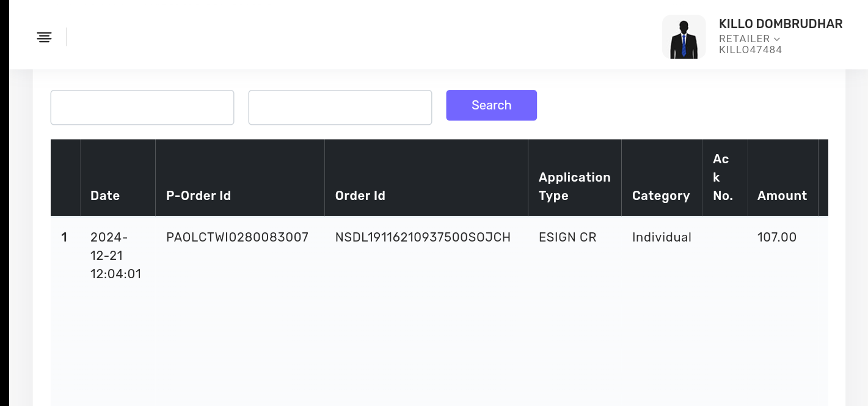Image resolution: width=868 pixels, height=406 pixels.
Task: Select row number 1 in the table
Action: (64, 237)
